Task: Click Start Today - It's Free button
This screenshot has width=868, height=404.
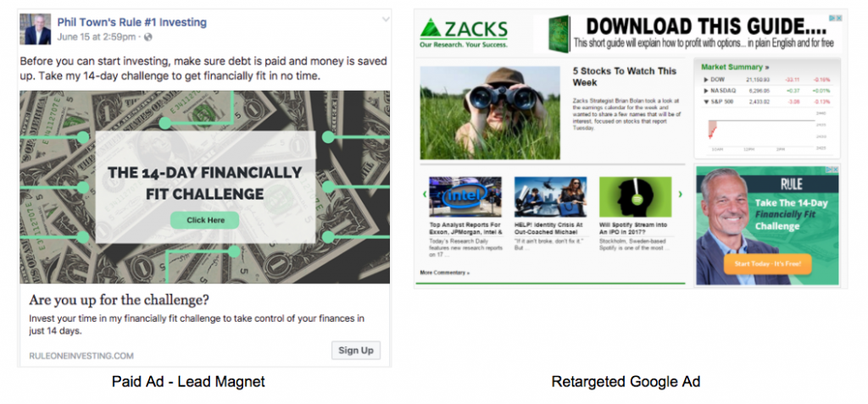Action: (767, 264)
